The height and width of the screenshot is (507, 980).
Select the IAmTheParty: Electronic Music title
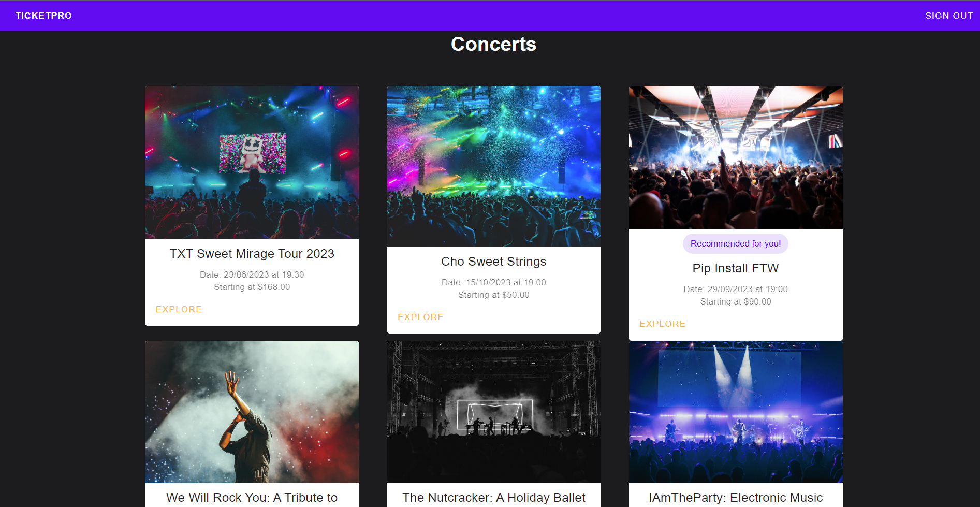(735, 497)
